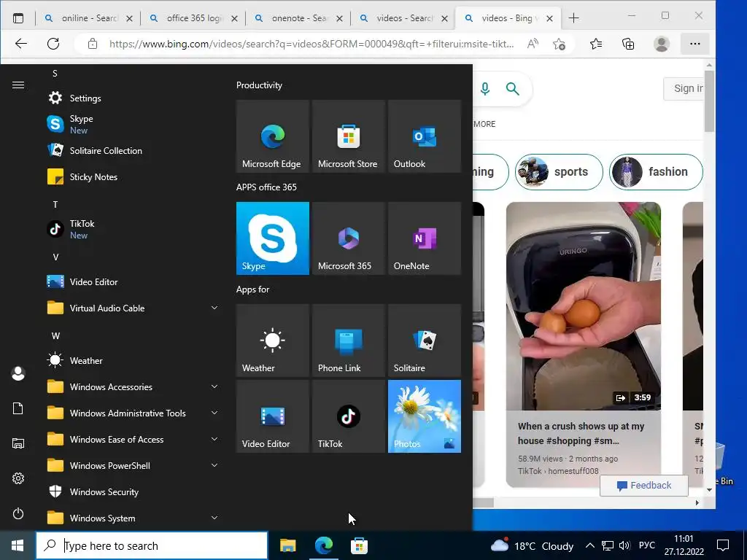Add this page to favorites
The image size is (747, 560).
[560, 44]
